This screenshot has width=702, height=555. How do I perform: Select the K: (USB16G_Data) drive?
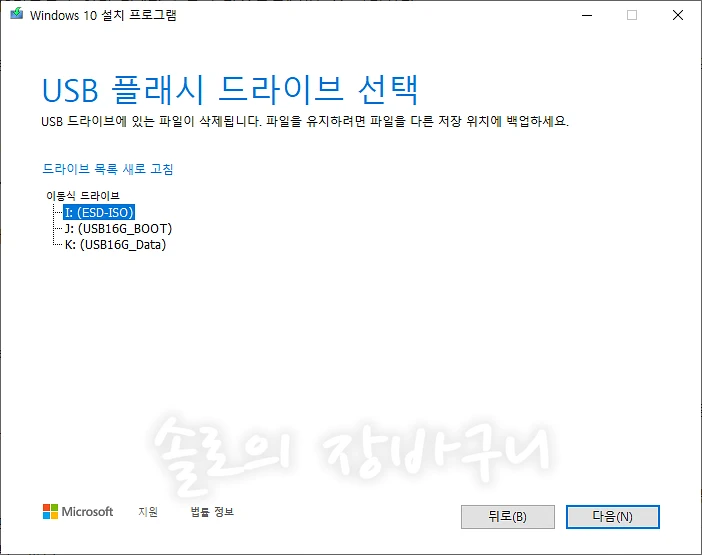click(x=116, y=245)
